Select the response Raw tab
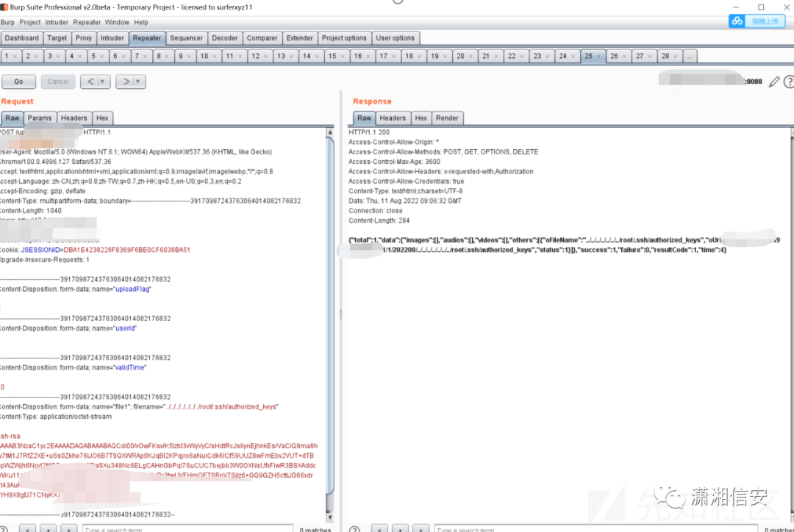 click(x=364, y=118)
